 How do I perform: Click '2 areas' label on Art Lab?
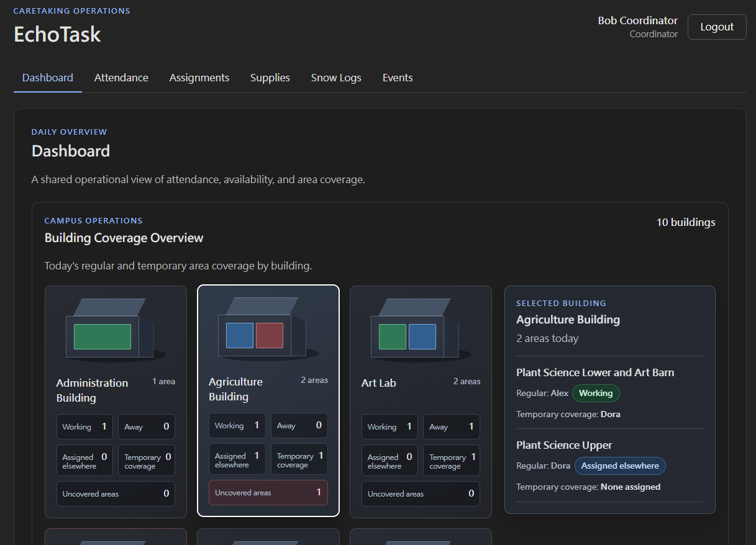tap(467, 381)
